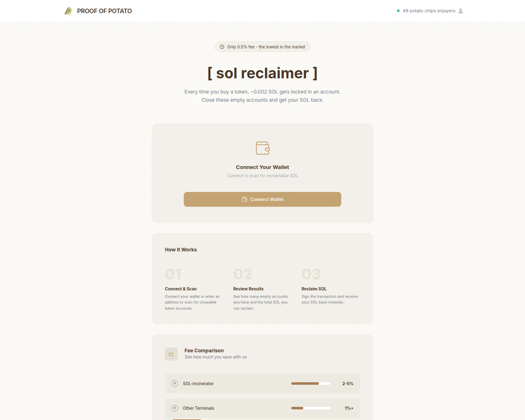Click the Fee Comparison chart icon
The width and height of the screenshot is (525, 420).
click(x=171, y=354)
